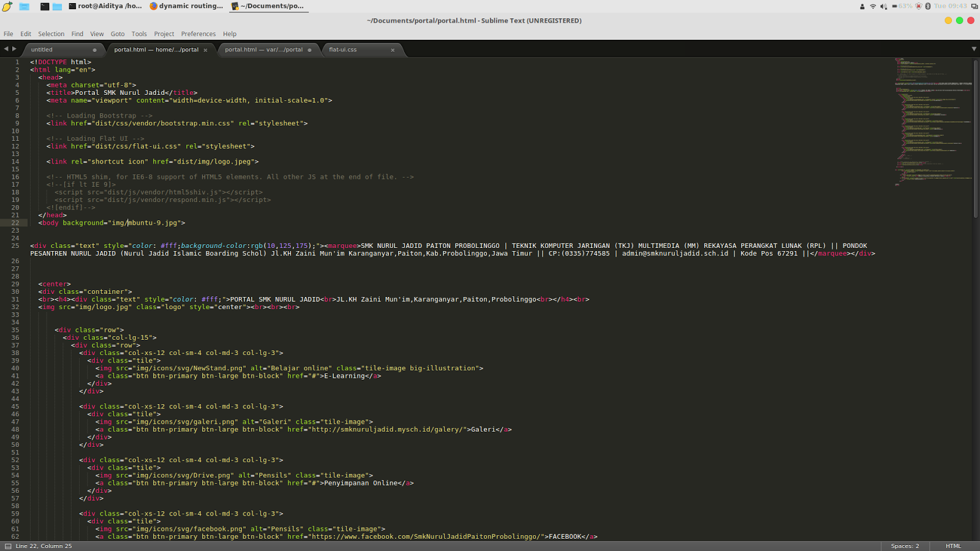Open the Wi-Fi network indicator

tap(873, 7)
